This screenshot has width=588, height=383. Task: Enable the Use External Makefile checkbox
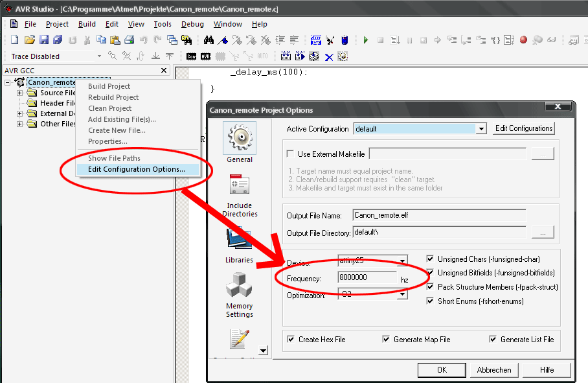tap(290, 154)
